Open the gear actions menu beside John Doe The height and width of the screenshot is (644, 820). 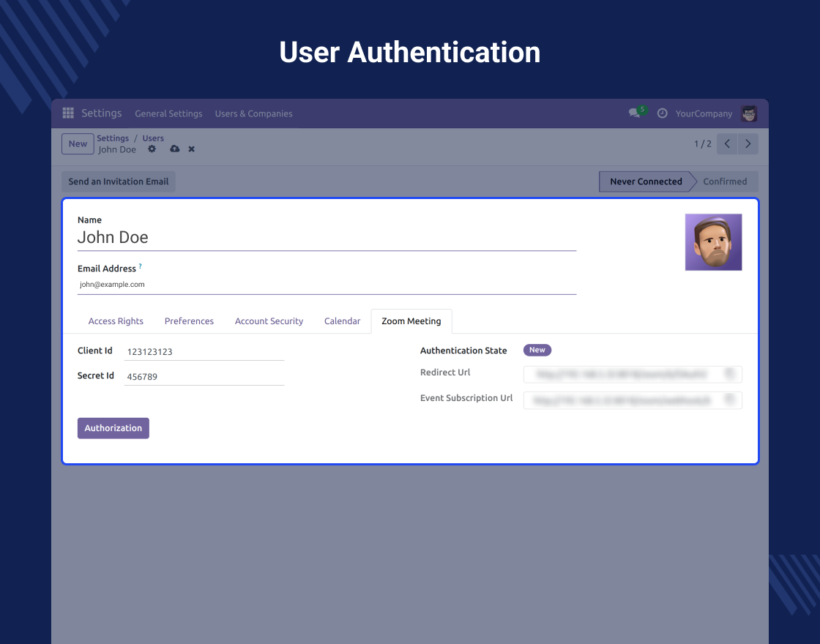152,149
